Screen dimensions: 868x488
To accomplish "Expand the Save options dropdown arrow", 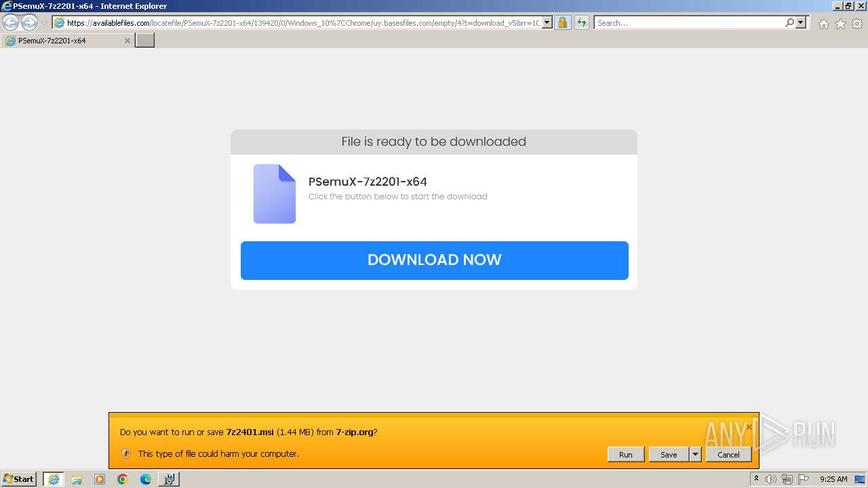I will [695, 455].
